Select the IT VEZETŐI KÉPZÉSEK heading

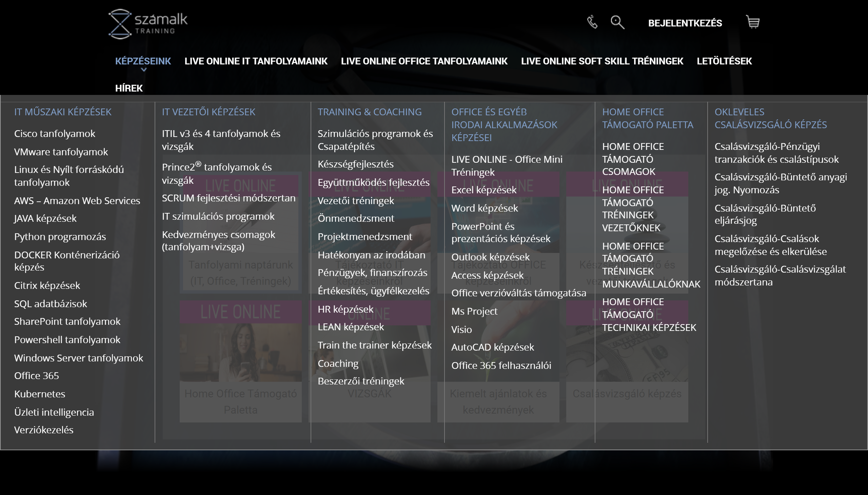pyautogui.click(x=209, y=112)
